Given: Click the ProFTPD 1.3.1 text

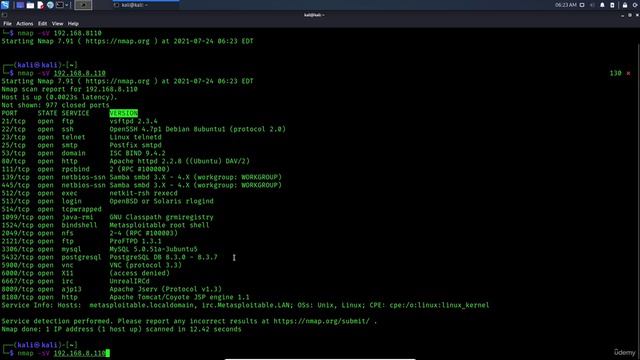Looking at the screenshot, I should click(135, 241).
